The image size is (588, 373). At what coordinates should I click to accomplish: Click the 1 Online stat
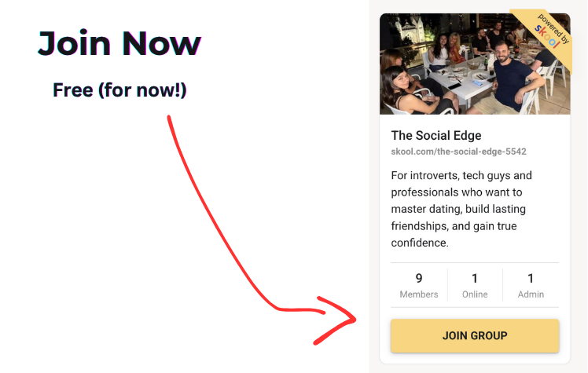click(475, 285)
